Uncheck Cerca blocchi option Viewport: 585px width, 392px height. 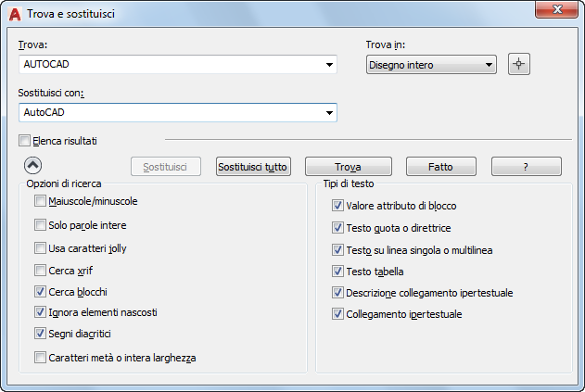point(40,291)
